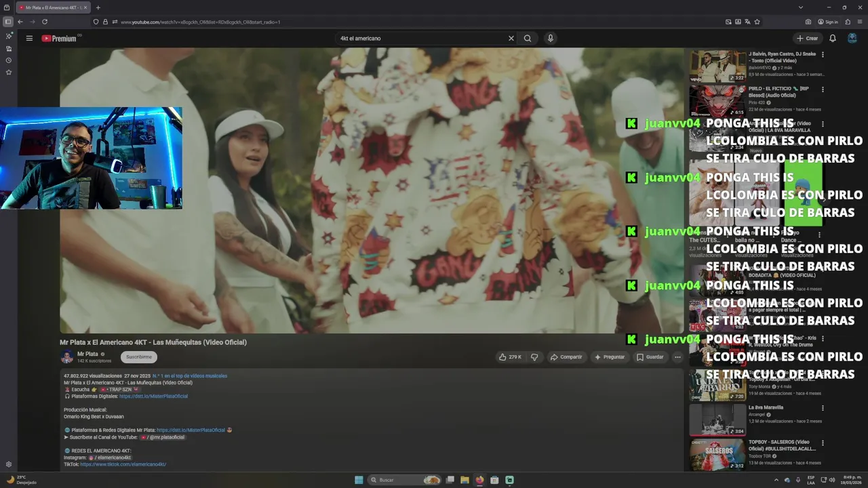Screen dimensions: 868x488
Task: Take a screenshot with camera toolbar icon
Action: (808, 22)
